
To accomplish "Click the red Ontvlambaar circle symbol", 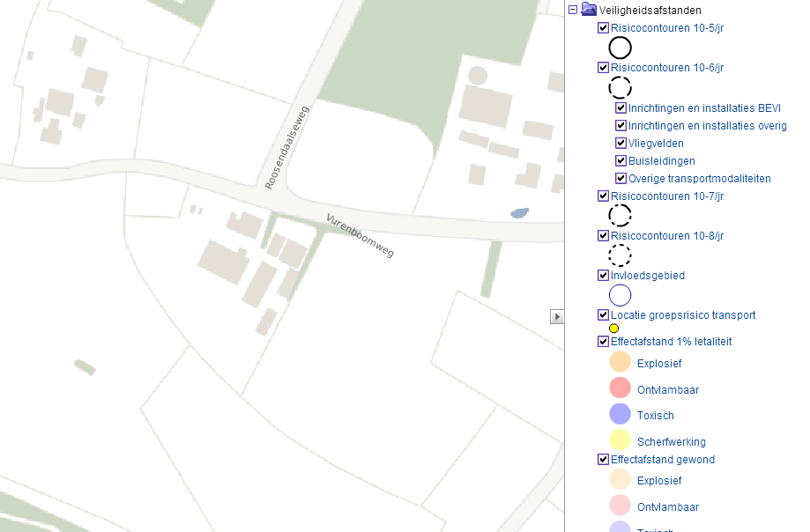I will [619, 388].
